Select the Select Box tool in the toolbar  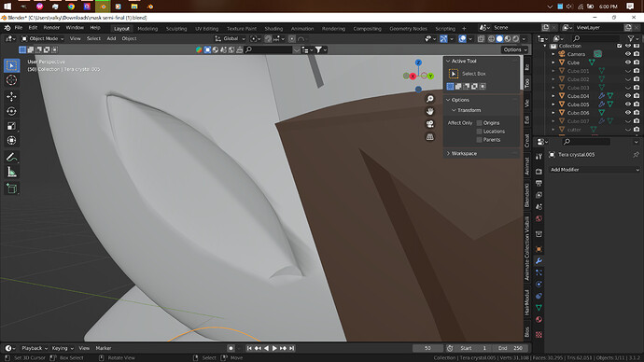pyautogui.click(x=11, y=65)
